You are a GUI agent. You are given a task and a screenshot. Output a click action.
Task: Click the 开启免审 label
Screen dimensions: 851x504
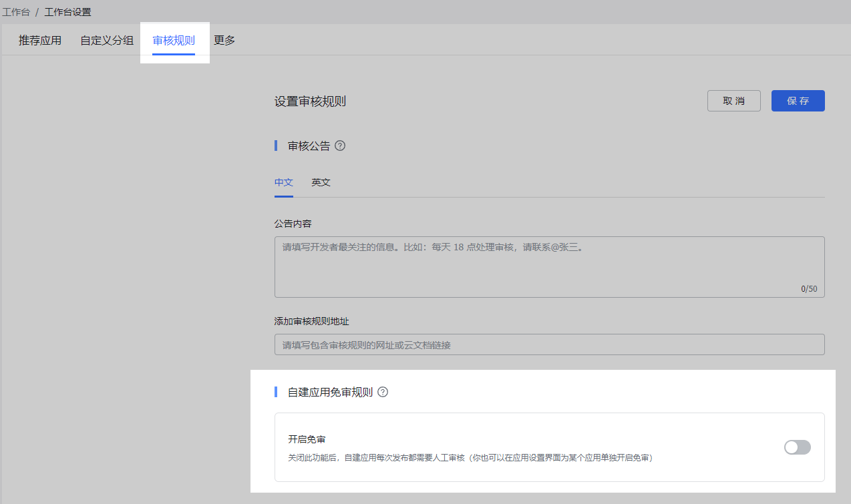point(307,439)
